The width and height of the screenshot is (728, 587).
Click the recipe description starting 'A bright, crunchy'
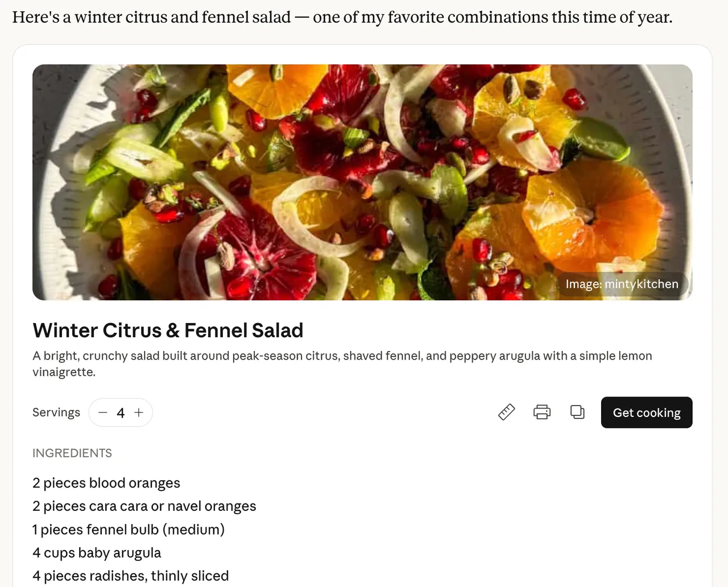pyautogui.click(x=342, y=356)
